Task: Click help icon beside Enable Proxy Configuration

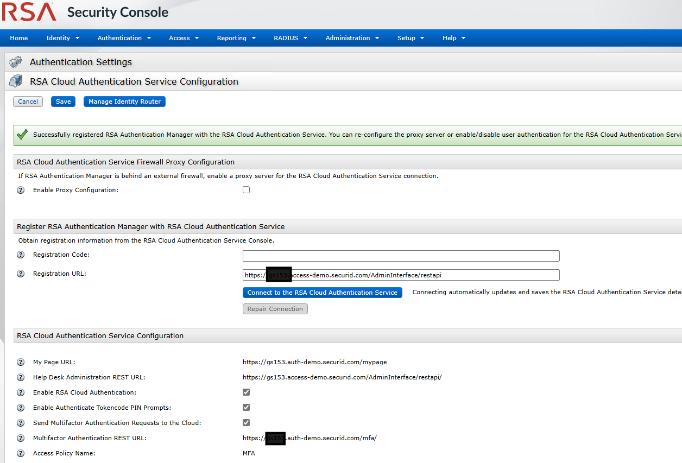Action: tap(20, 189)
